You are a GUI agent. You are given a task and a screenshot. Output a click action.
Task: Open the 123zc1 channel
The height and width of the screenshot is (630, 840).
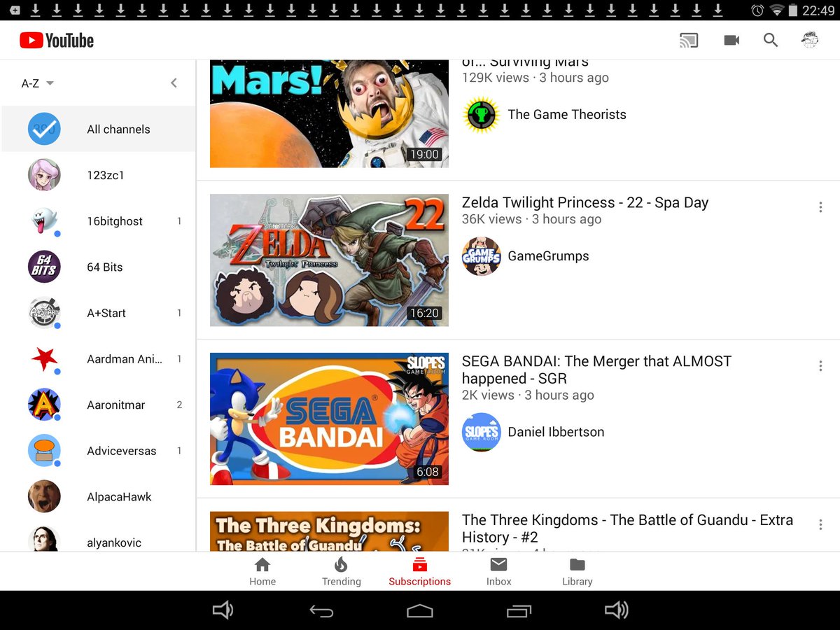pos(99,175)
